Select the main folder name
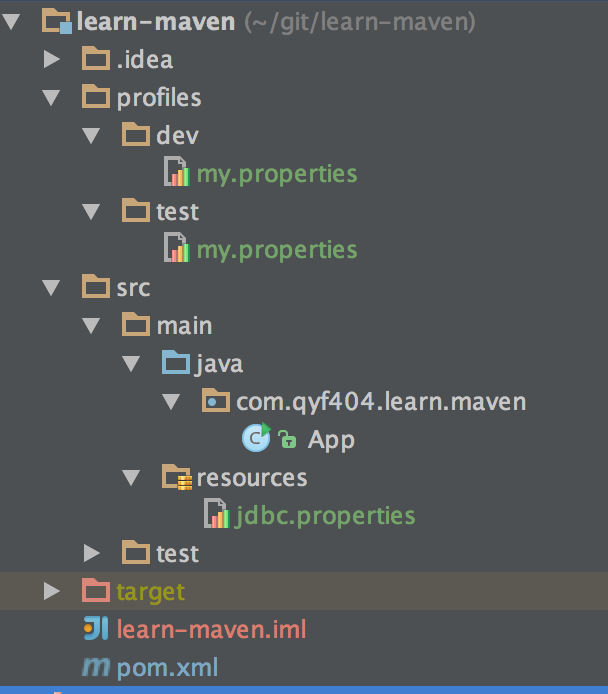Viewport: 608px width, 694px height. pyautogui.click(x=185, y=326)
